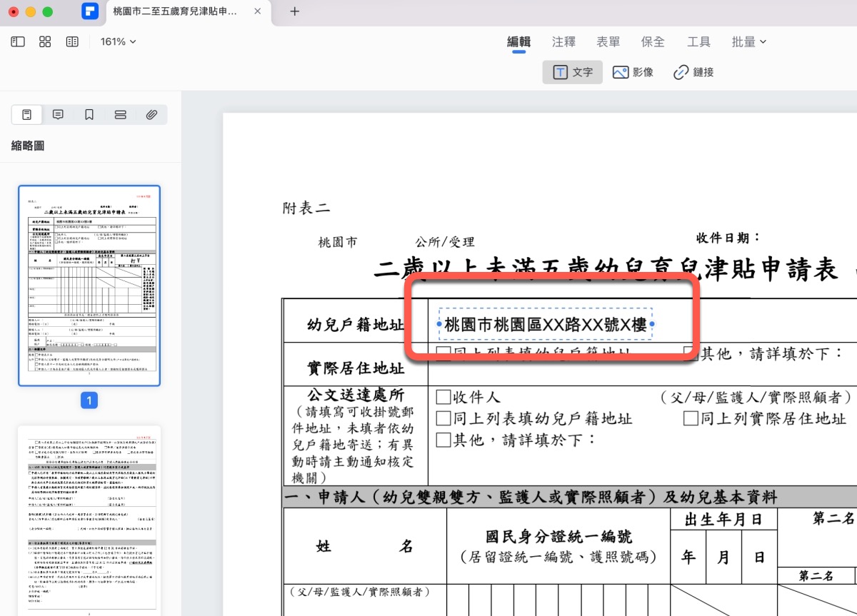Select the 文字 edit tool button

(x=573, y=72)
